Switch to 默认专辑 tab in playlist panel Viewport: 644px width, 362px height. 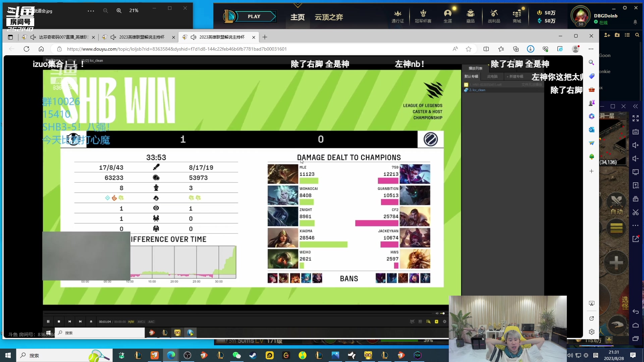click(471, 76)
